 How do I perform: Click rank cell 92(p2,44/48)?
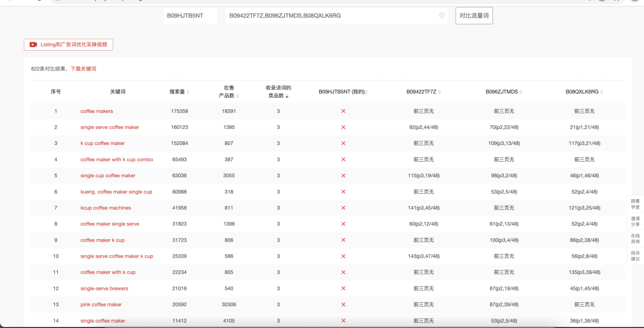(423, 127)
